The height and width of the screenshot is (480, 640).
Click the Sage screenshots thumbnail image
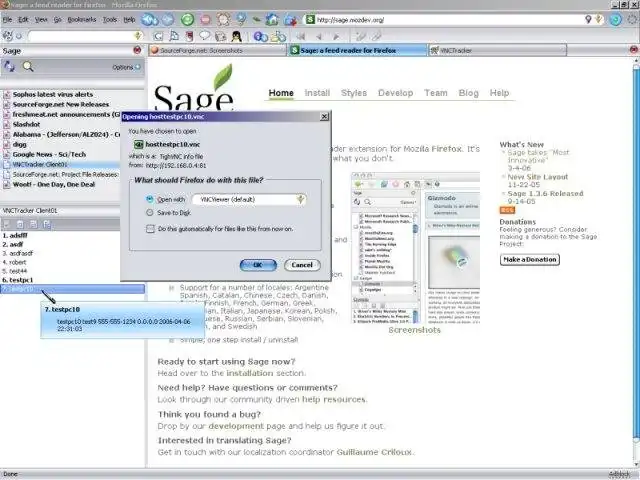(416, 248)
